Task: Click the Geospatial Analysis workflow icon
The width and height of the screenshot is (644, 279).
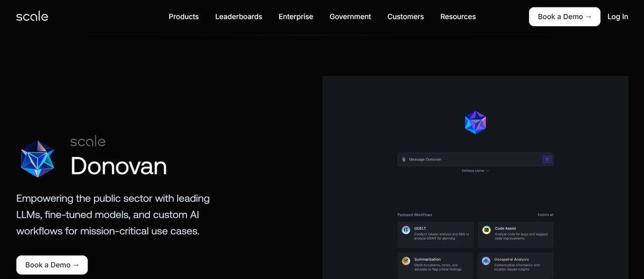Action: pyautogui.click(x=486, y=261)
